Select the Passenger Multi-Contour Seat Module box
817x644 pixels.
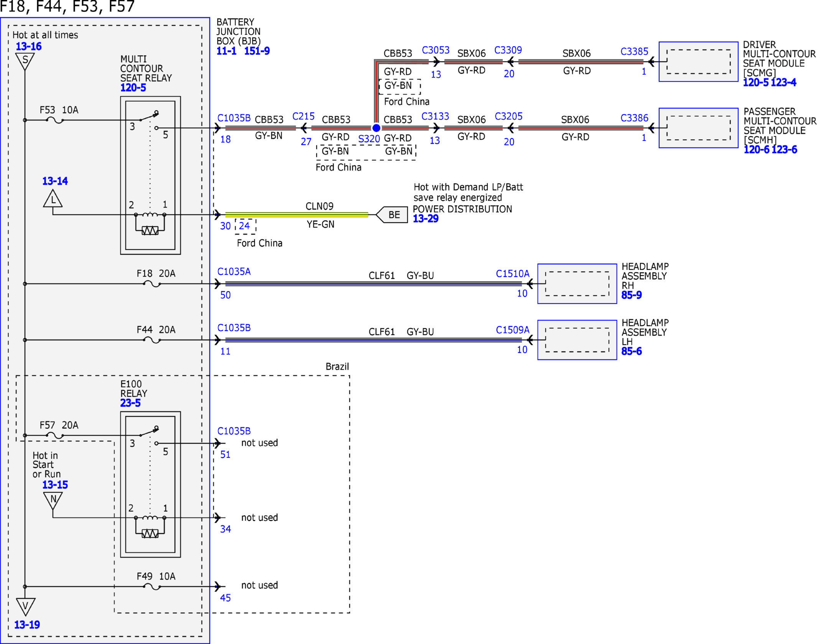click(698, 128)
